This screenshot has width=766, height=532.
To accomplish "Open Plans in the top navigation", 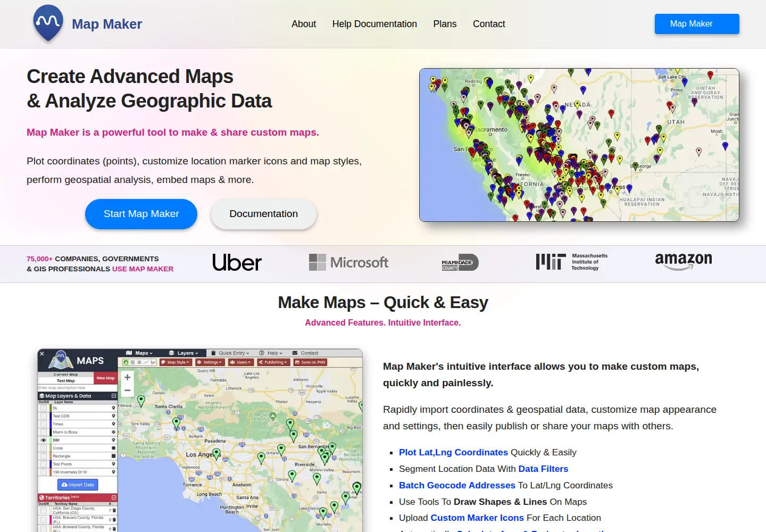I will click(445, 24).
